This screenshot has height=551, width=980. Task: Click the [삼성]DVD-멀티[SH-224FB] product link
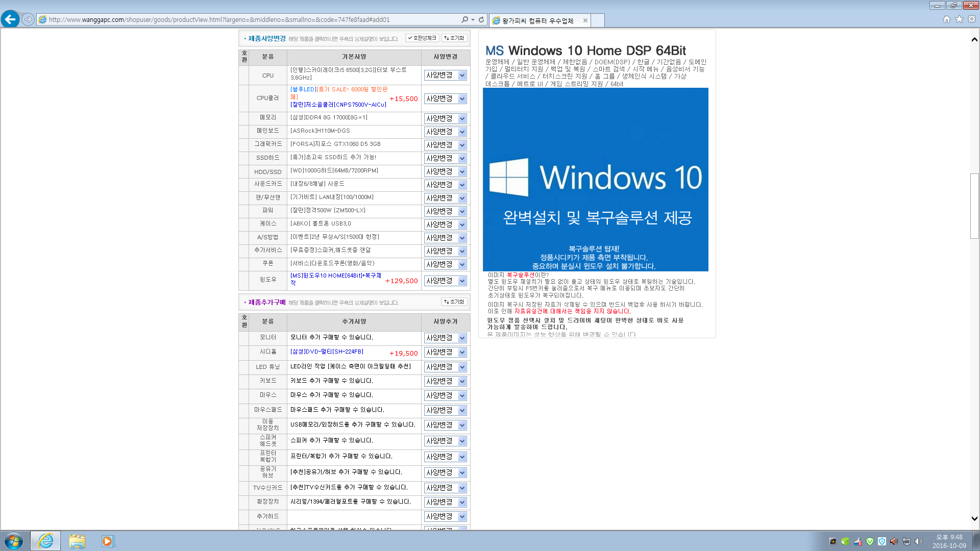327,352
